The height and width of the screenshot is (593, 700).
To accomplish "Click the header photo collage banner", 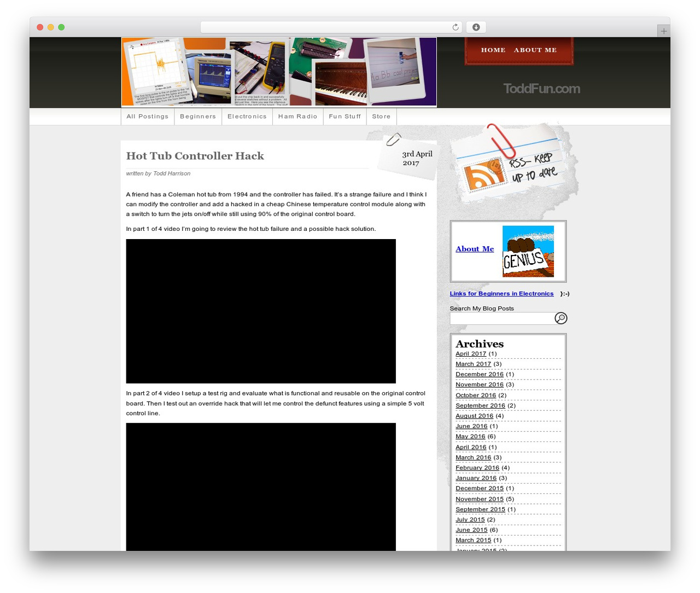I will point(279,72).
